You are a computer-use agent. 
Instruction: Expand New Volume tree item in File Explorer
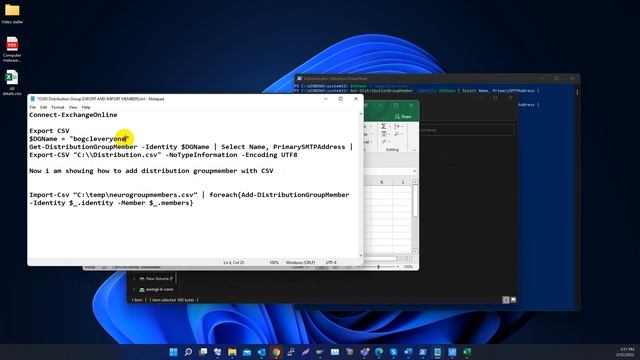(134, 279)
